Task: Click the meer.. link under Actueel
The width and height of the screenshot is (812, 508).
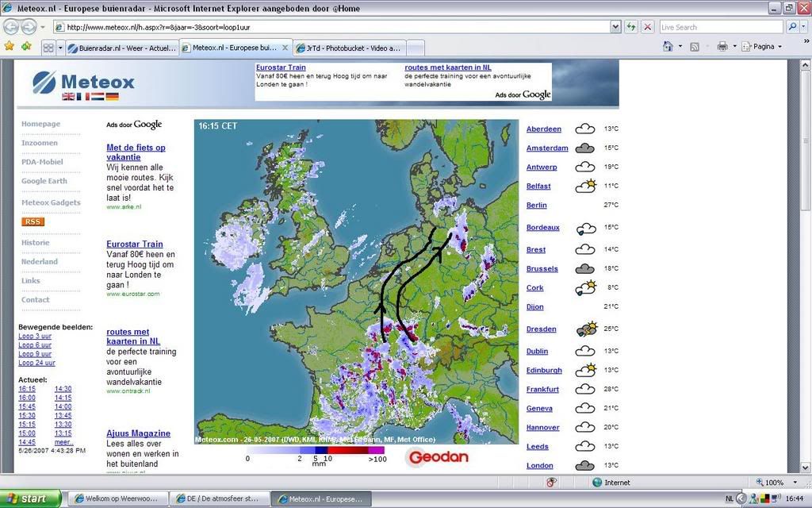Action: coord(63,442)
